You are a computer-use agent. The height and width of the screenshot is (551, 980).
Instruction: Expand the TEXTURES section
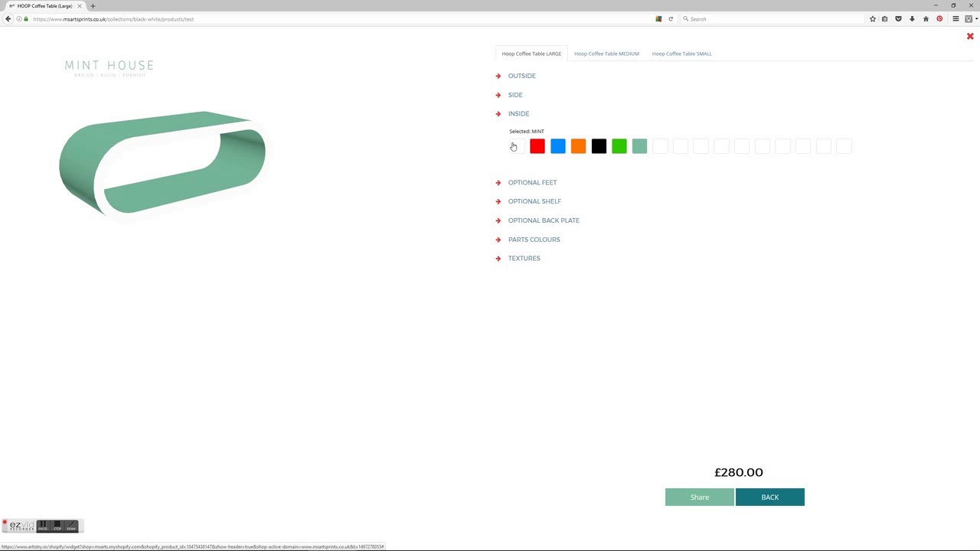click(524, 258)
